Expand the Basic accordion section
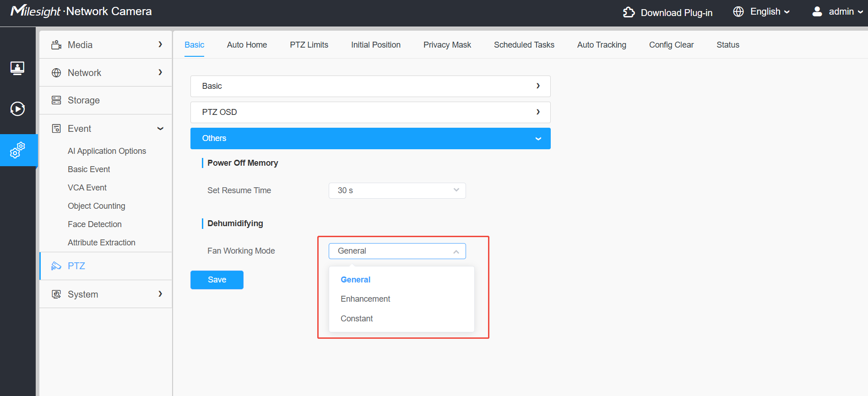 click(x=370, y=86)
